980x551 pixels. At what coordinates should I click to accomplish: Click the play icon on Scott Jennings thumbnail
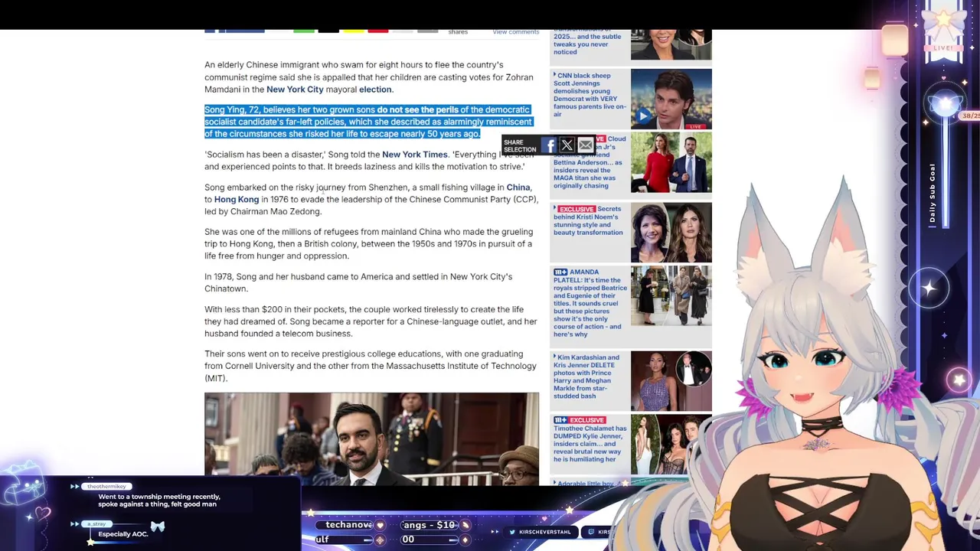tap(642, 116)
